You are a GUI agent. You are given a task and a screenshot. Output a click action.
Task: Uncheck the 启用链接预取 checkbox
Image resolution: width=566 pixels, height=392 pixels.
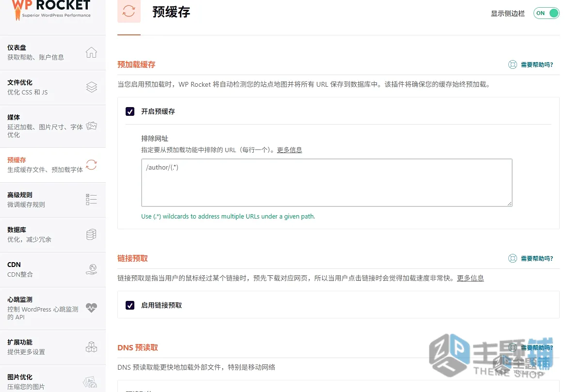[x=130, y=305]
